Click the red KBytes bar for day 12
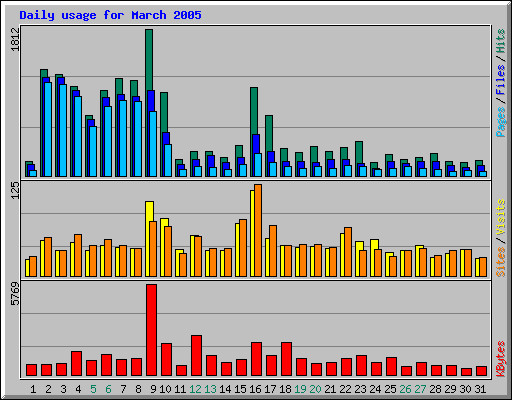The height and width of the screenshot is (400, 512). click(x=196, y=356)
